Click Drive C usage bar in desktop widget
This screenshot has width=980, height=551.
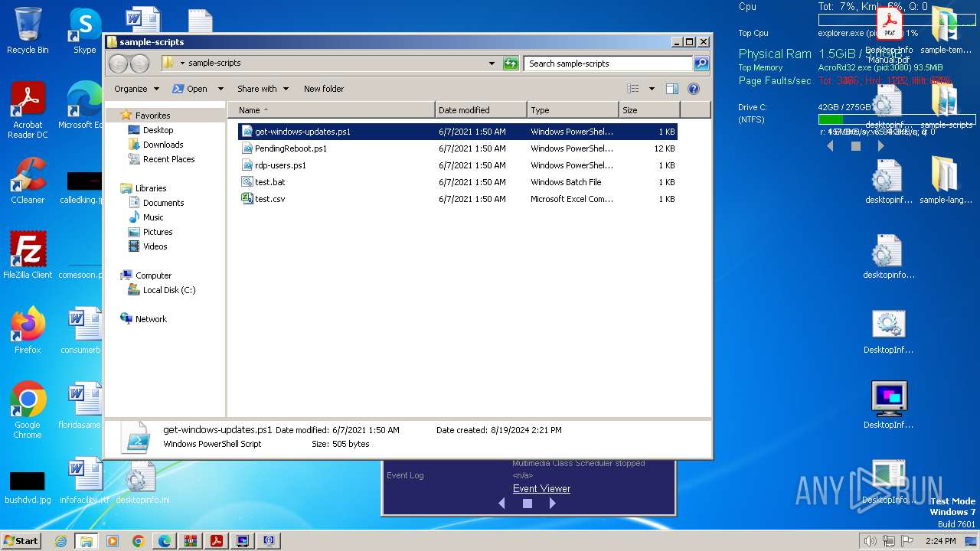[x=897, y=119]
